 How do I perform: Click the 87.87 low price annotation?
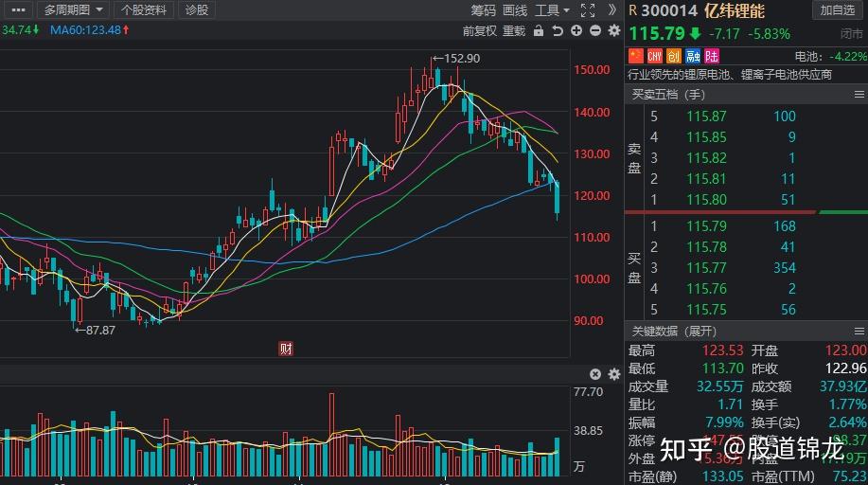pos(96,331)
